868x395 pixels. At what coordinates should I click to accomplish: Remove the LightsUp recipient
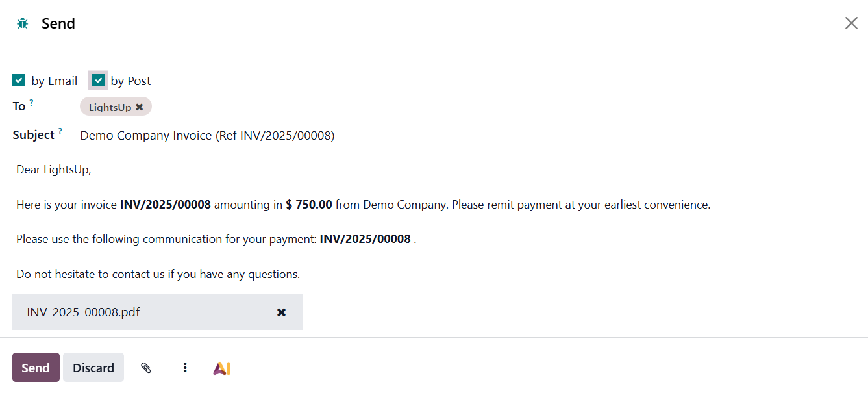pyautogui.click(x=140, y=107)
